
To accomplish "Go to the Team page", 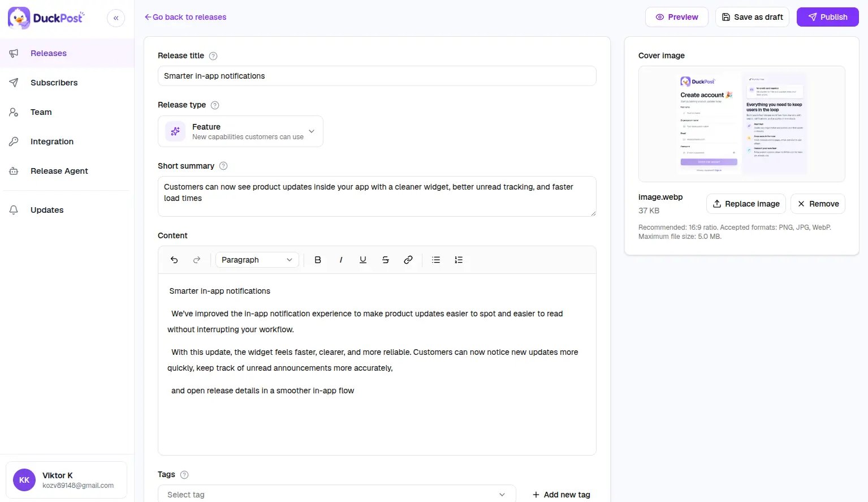I will (67, 112).
